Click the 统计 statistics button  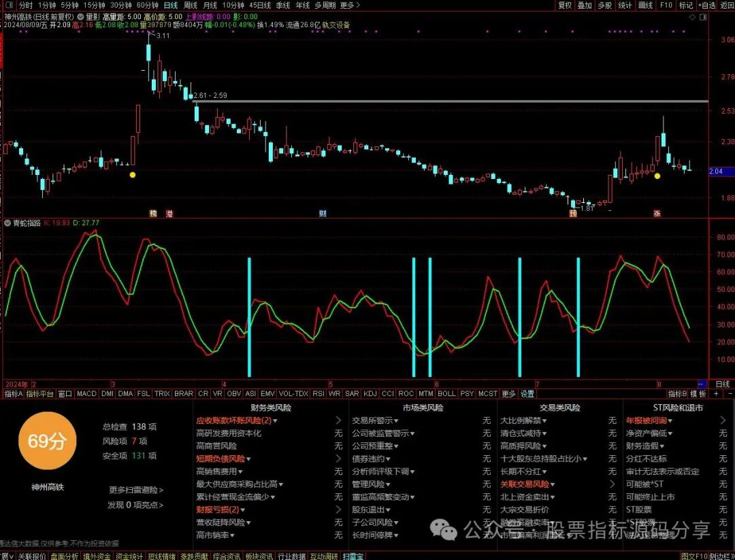tap(625, 5)
